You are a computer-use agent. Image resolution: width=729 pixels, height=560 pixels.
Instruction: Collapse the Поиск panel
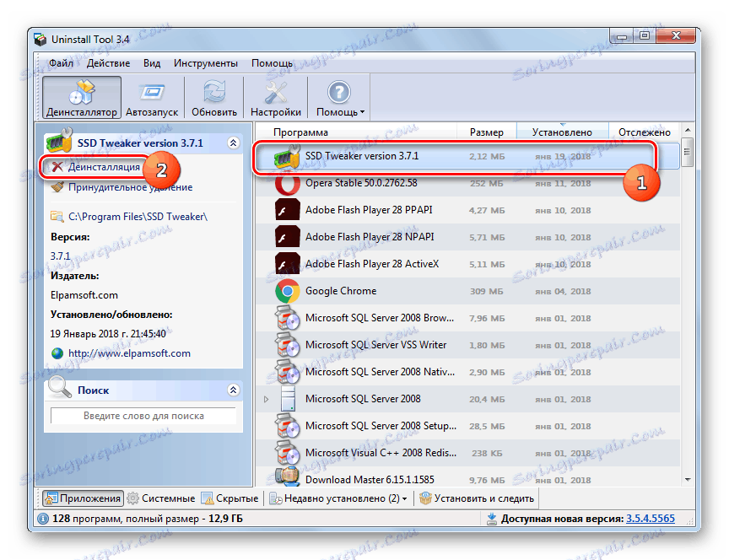[234, 390]
